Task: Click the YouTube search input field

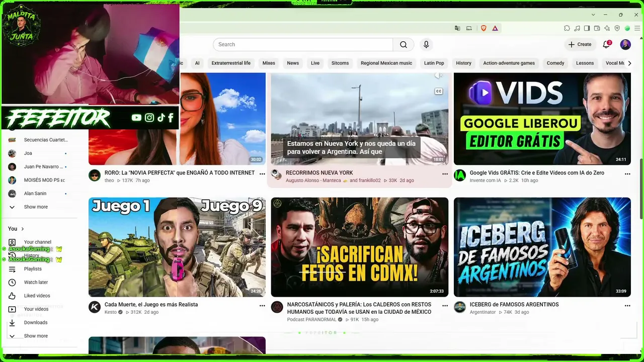Action: [x=303, y=45]
